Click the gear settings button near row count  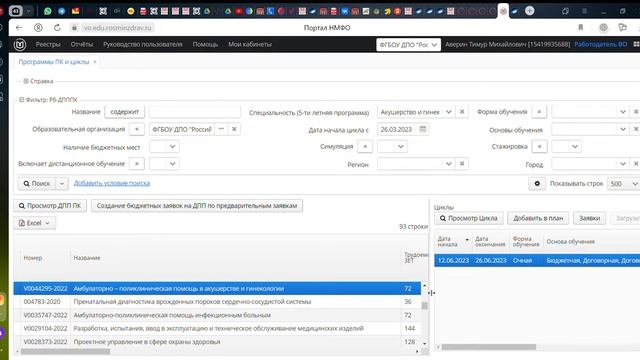click(x=537, y=184)
